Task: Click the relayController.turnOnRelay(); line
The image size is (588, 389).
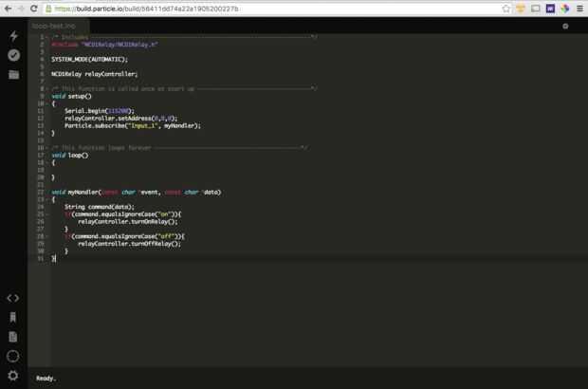Action: (x=128, y=222)
